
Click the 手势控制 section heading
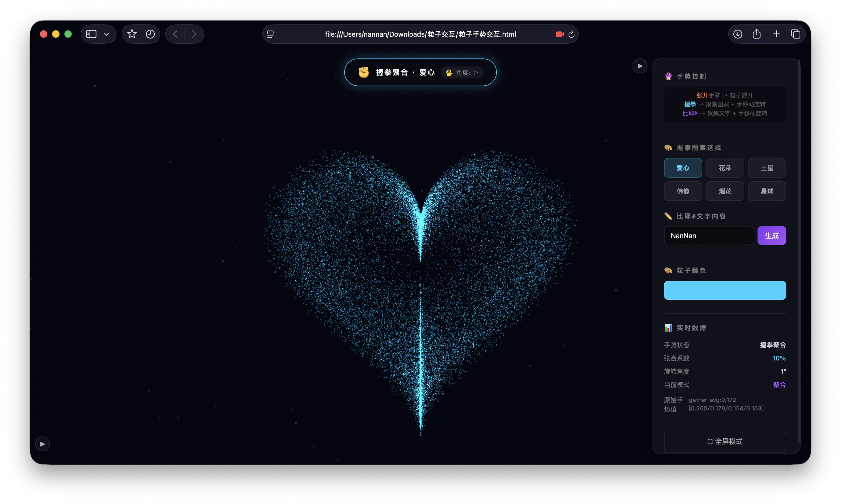691,76
